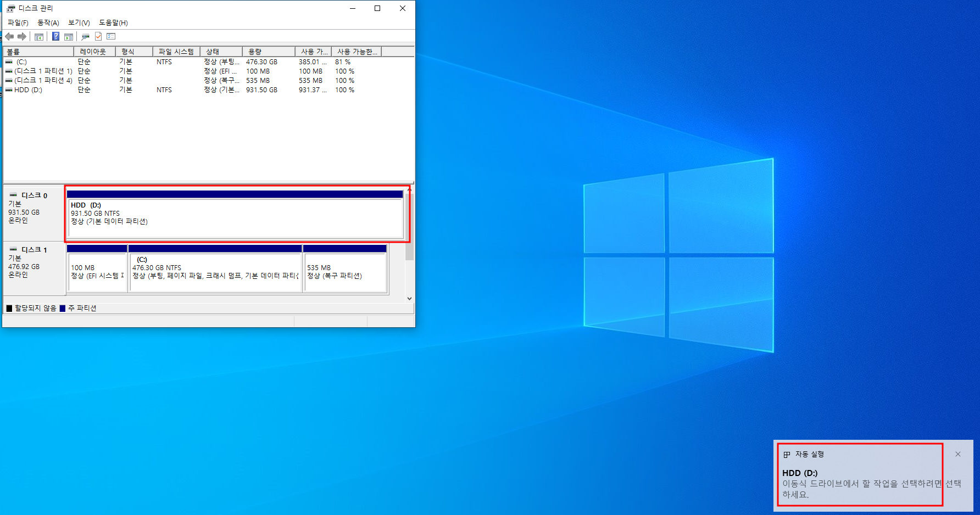
Task: Click the drive icon beside (C:) in volume list
Action: [x=9, y=62]
